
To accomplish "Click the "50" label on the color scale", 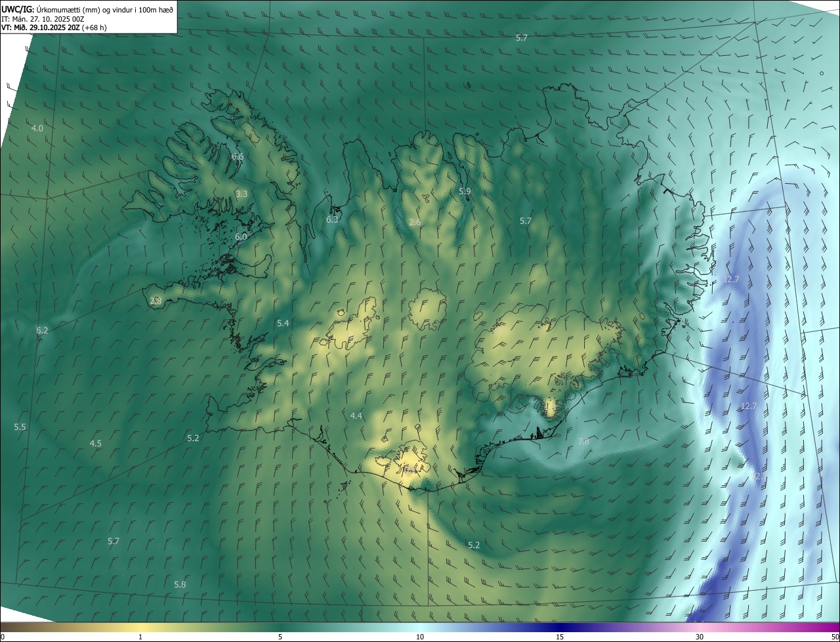I will [835, 637].
